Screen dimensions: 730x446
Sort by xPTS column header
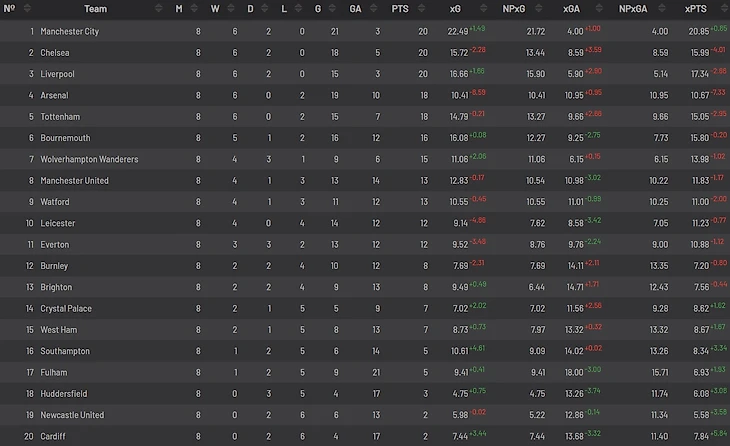click(696, 9)
